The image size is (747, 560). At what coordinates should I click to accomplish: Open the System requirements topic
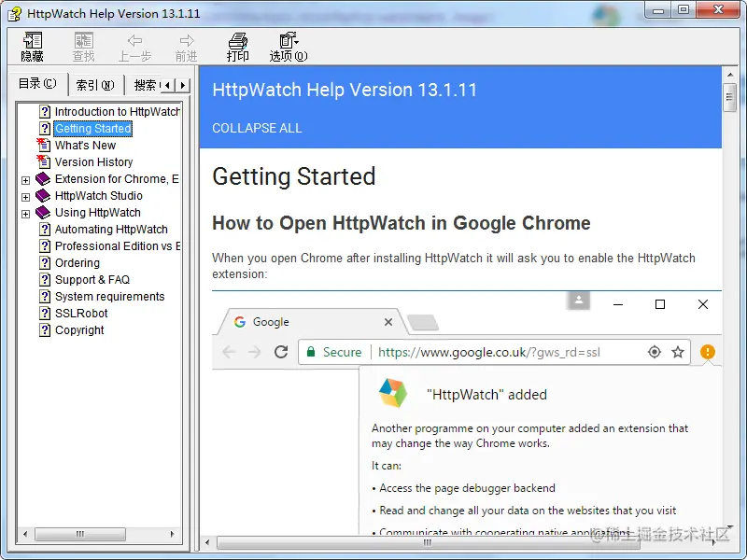point(109,296)
